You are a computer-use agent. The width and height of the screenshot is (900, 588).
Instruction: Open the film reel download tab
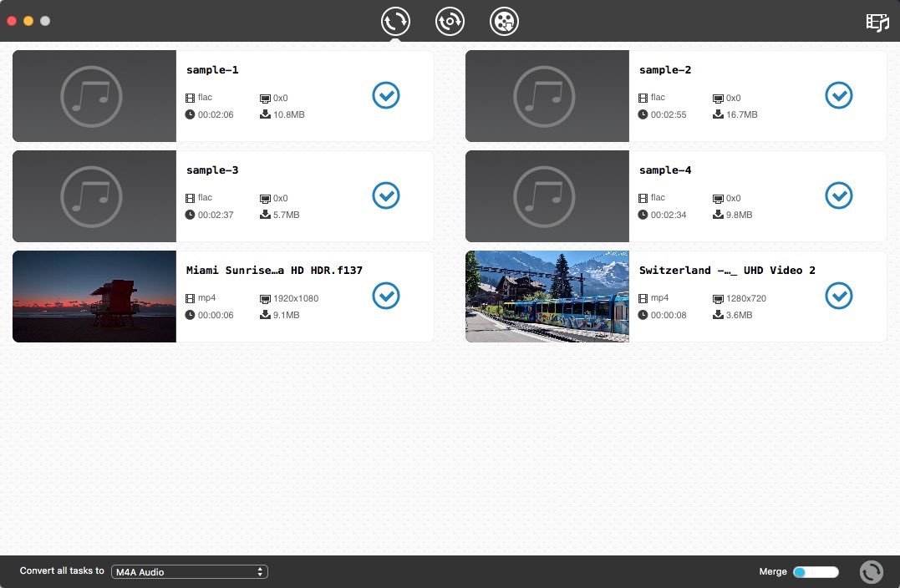pos(505,21)
